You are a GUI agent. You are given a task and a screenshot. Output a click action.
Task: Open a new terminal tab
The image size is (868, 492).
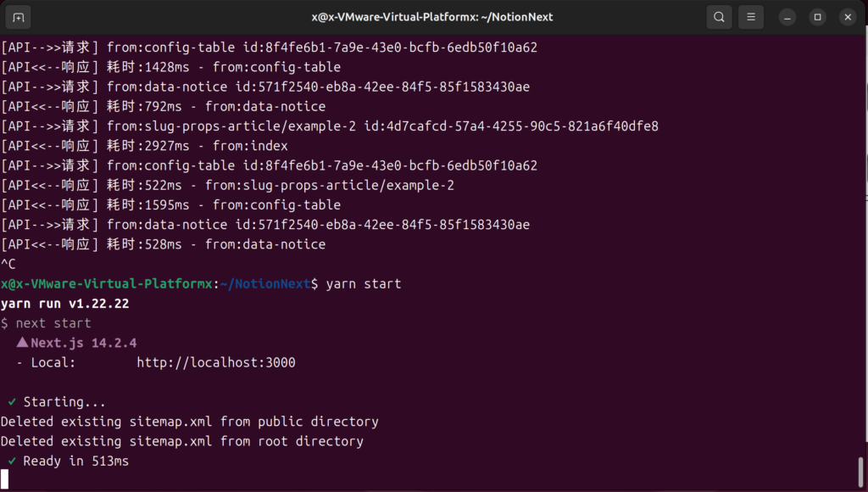(x=19, y=17)
